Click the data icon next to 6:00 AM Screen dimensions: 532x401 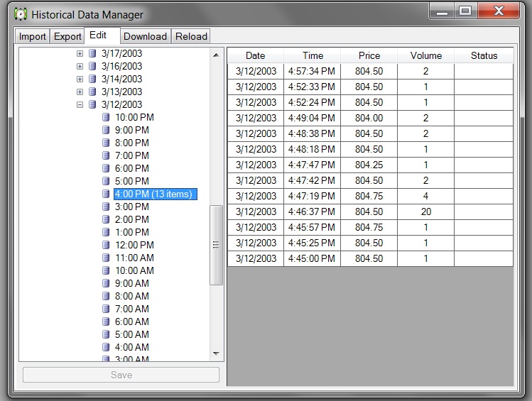[106, 322]
